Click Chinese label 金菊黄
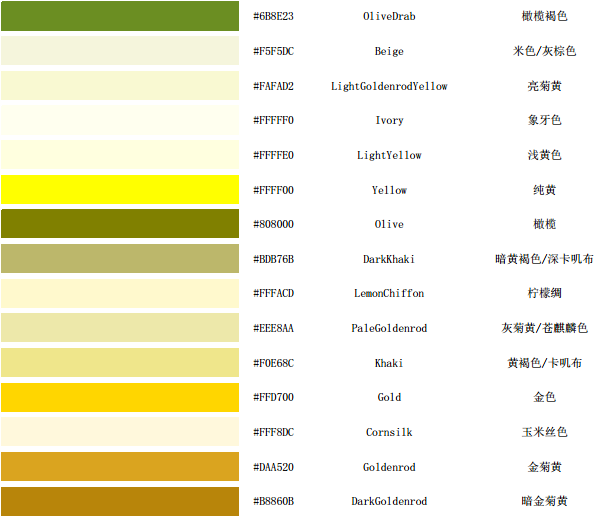The height and width of the screenshot is (518, 603). pos(544,467)
